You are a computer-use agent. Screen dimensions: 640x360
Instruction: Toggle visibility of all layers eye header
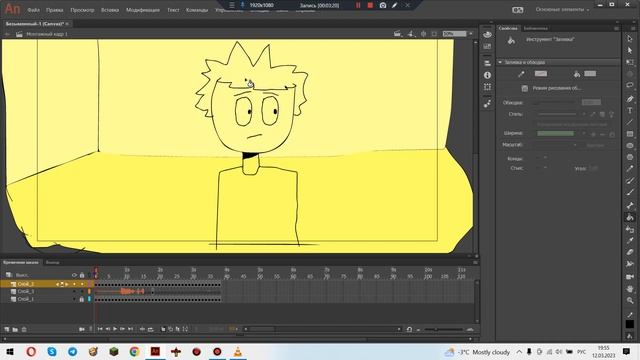point(74,275)
